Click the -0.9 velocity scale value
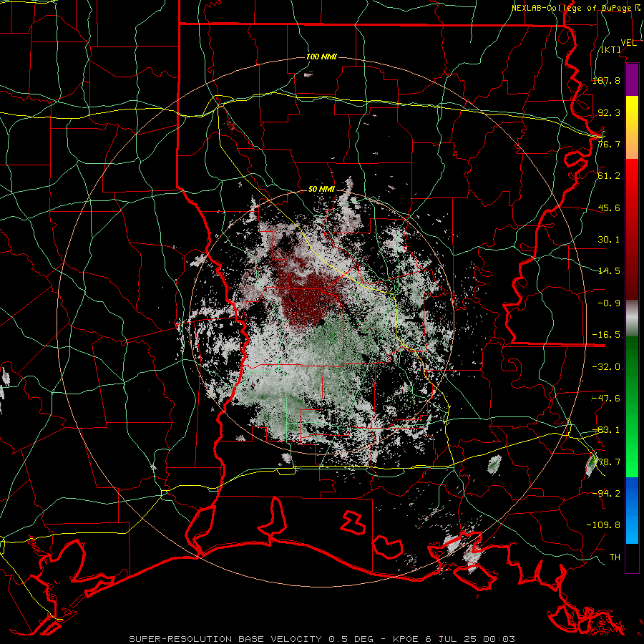Viewport: 644px width, 644px height. pos(609,303)
